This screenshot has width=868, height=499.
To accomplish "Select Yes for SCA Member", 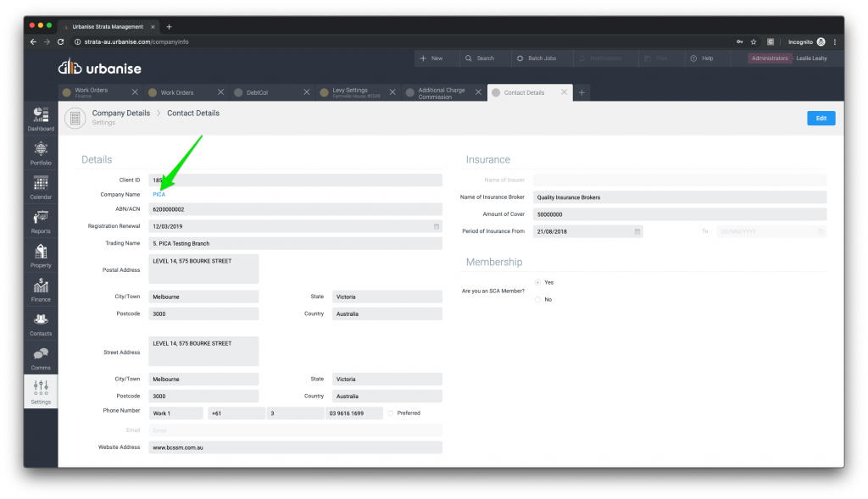I will [x=538, y=282].
